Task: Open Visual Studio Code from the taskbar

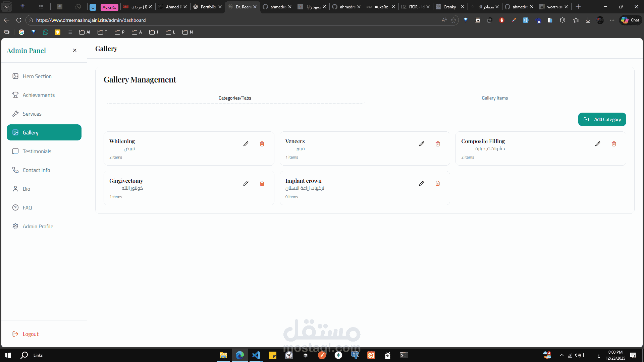Action: tap(256, 355)
